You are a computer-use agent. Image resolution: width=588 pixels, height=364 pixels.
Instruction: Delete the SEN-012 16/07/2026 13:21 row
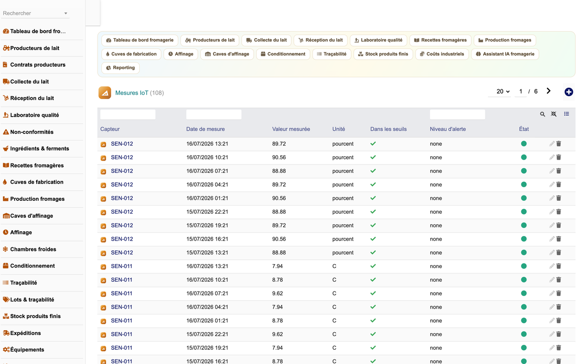click(559, 144)
